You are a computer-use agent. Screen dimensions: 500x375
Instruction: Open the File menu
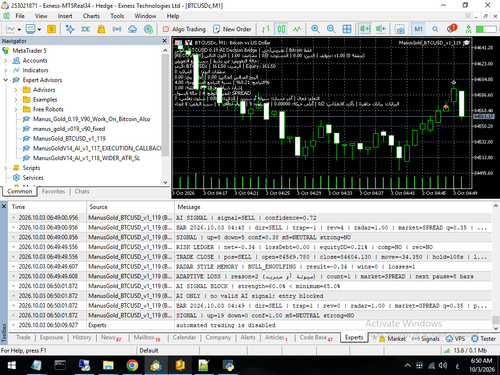[x=20, y=16]
